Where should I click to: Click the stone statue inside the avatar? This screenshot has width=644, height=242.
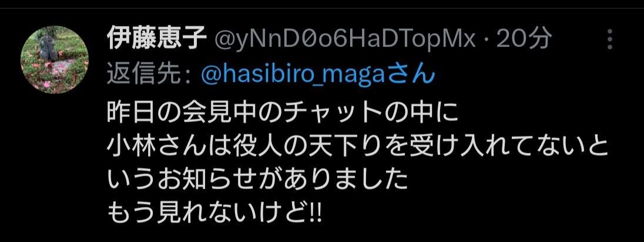(x=47, y=48)
